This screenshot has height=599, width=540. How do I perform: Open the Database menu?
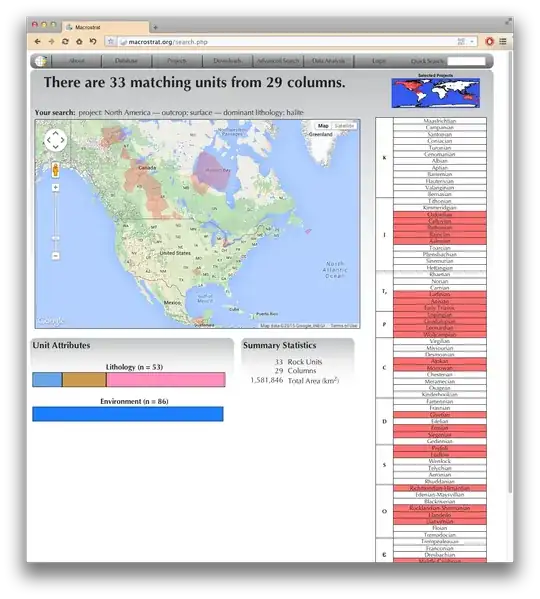[126, 61]
